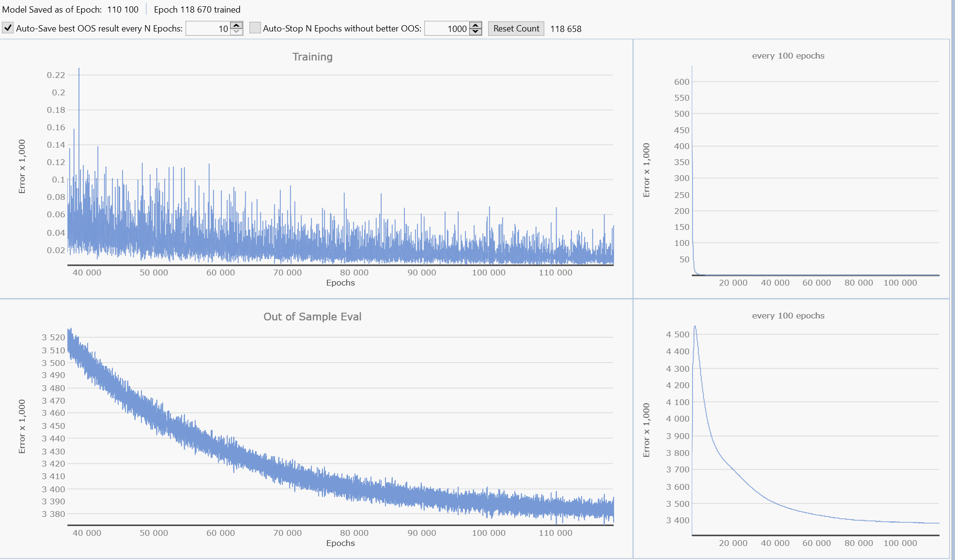This screenshot has width=955, height=560.
Task: Enable the Auto-Stop N Epochs checkbox
Action: tap(255, 28)
